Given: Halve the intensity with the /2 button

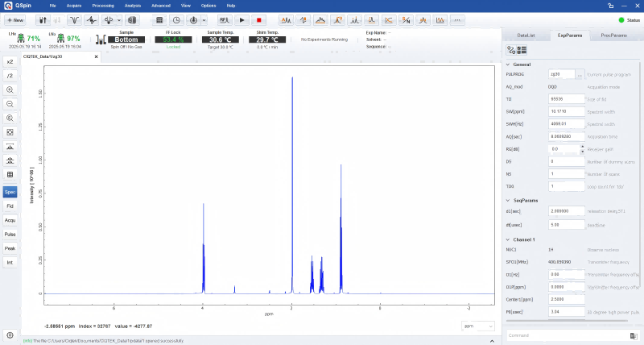Looking at the screenshot, I should (x=10, y=75).
